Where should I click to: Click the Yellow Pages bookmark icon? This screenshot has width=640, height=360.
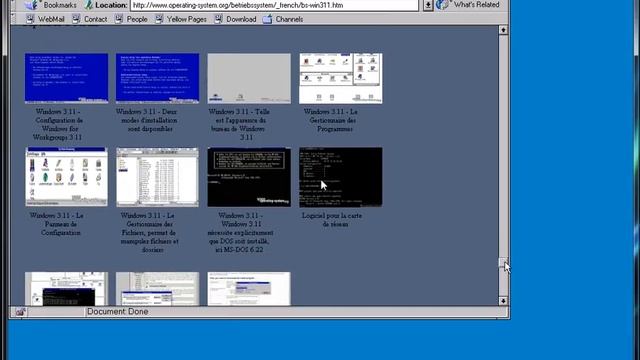pyautogui.click(x=159, y=19)
